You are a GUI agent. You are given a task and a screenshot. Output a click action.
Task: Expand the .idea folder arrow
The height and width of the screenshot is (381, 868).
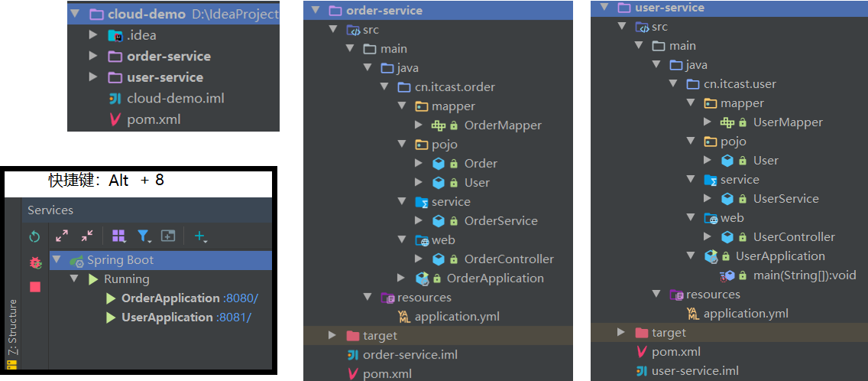pos(93,35)
